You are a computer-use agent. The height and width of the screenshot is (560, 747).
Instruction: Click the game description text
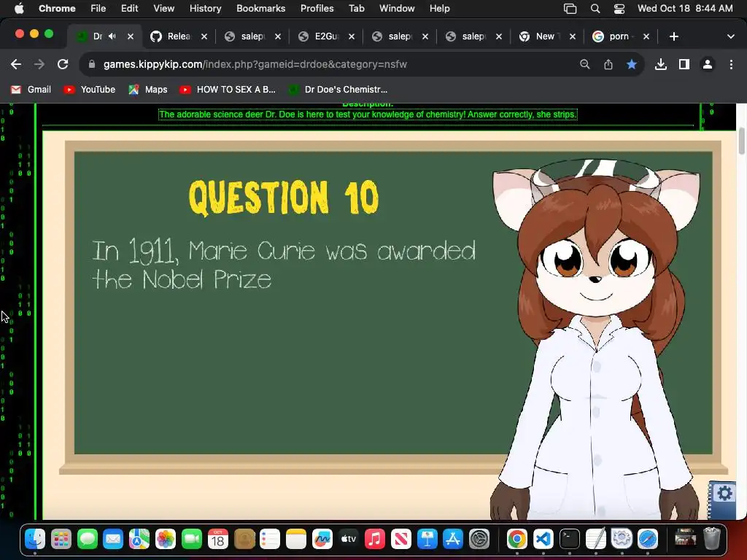tap(368, 114)
